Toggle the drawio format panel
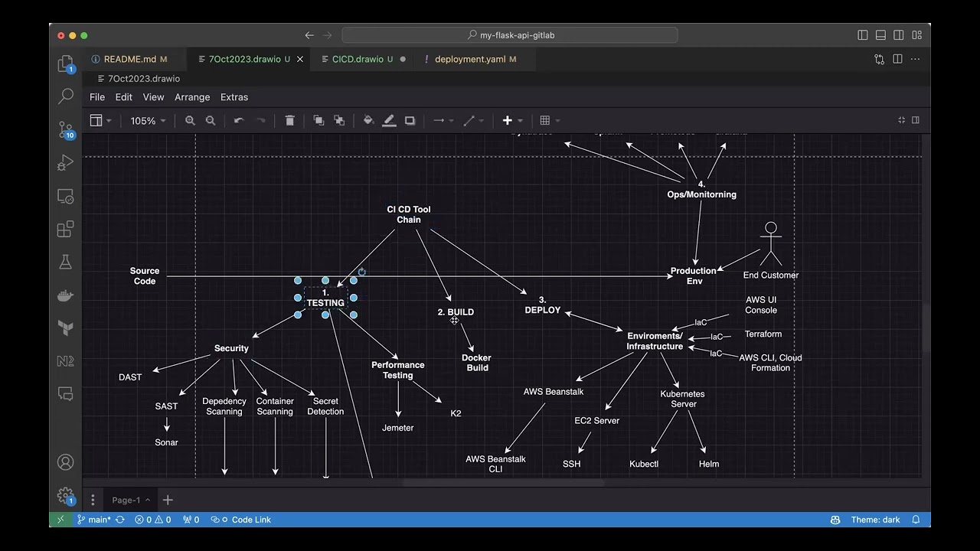The height and width of the screenshot is (551, 980). coord(916,120)
